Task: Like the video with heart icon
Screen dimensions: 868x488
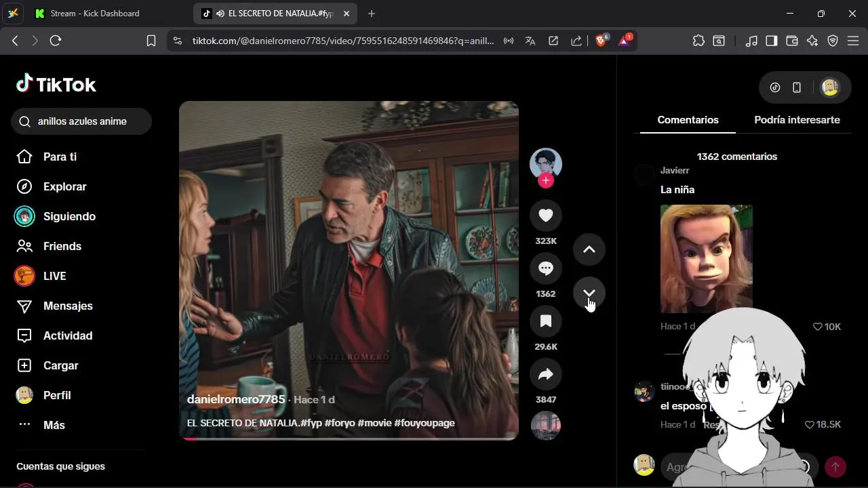Action: 546,216
